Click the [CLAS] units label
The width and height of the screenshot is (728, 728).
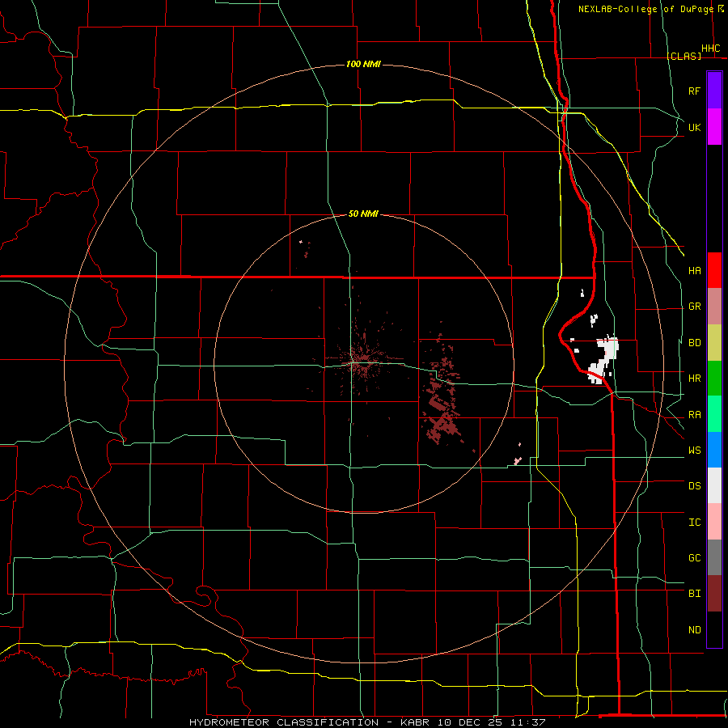(x=684, y=56)
